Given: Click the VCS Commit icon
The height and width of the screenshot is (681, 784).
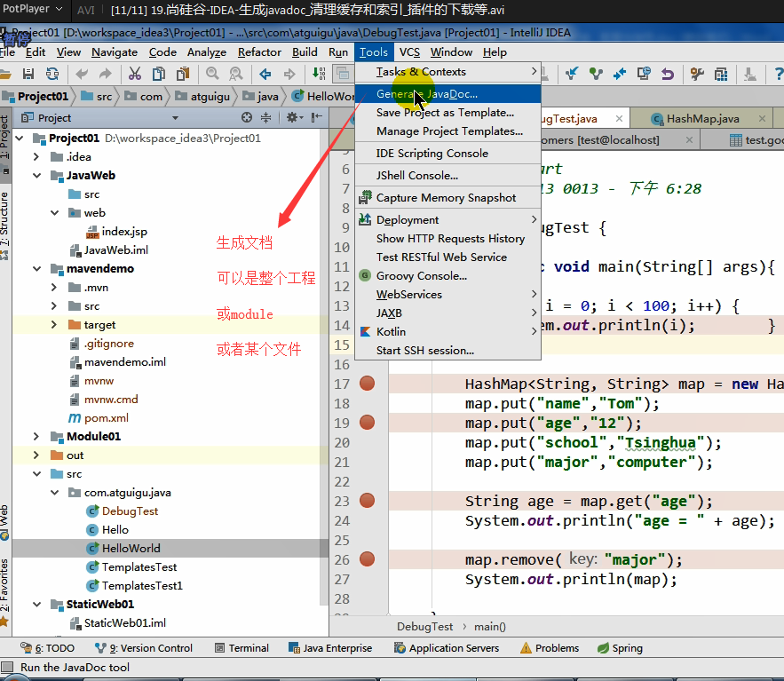Looking at the screenshot, I should [x=596, y=74].
